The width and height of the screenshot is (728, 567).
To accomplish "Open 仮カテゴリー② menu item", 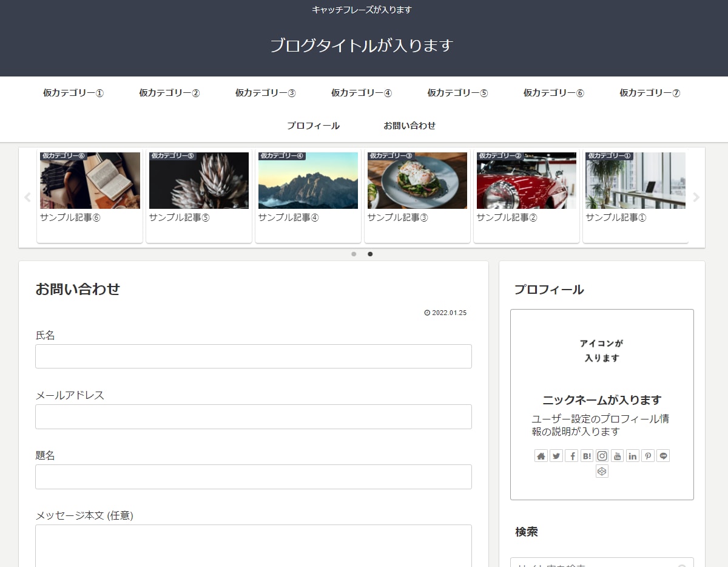I will coord(169,93).
